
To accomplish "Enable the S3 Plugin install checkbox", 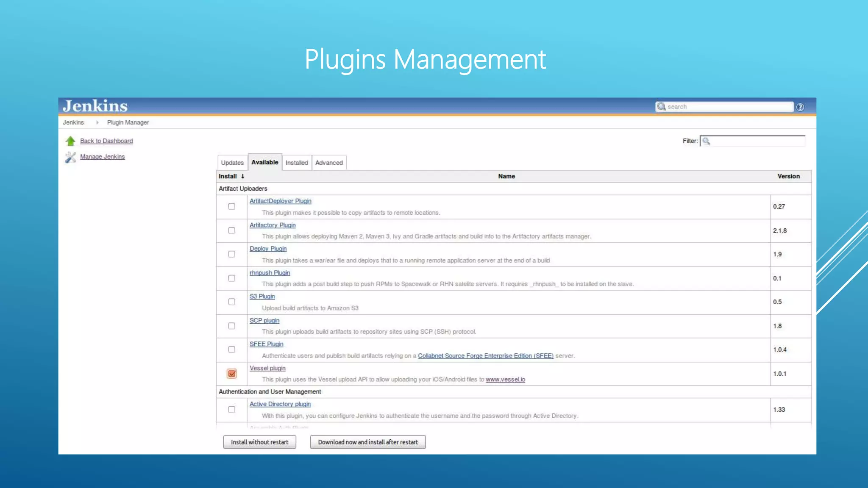I will pos(231,302).
